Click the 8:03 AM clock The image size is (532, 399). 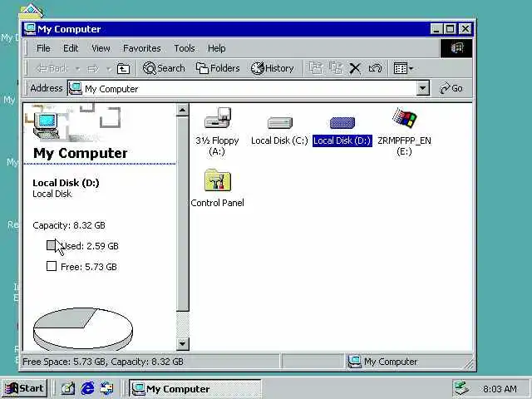(500, 389)
